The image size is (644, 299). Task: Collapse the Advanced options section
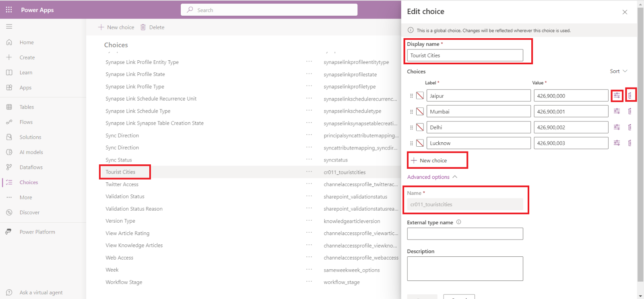click(x=432, y=177)
